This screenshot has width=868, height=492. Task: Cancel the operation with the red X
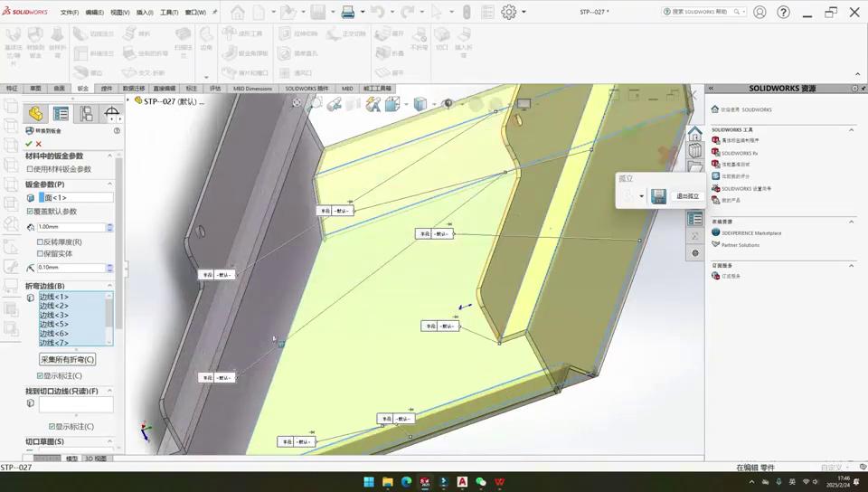39,144
